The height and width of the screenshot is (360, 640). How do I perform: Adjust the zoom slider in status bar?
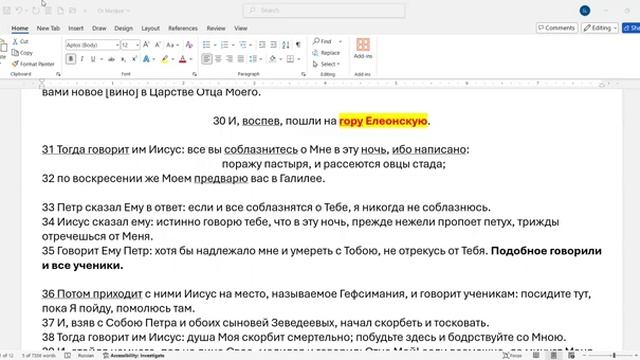point(614,356)
